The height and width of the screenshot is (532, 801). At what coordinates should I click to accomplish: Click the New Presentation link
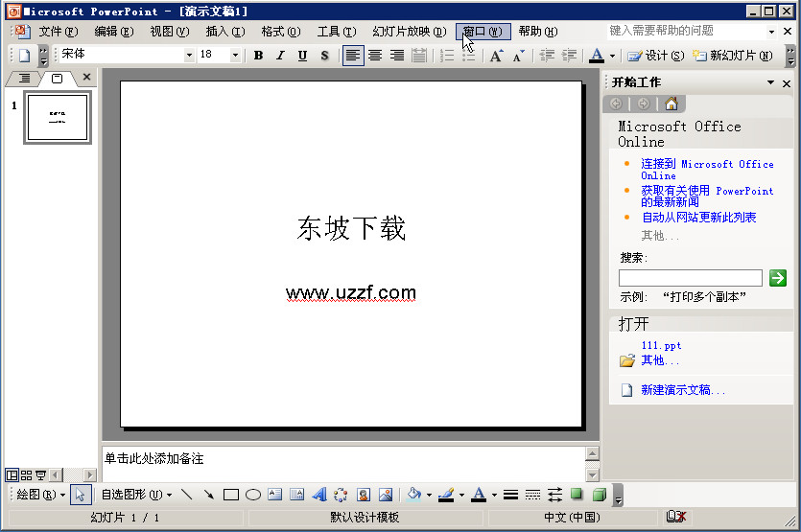(683, 390)
